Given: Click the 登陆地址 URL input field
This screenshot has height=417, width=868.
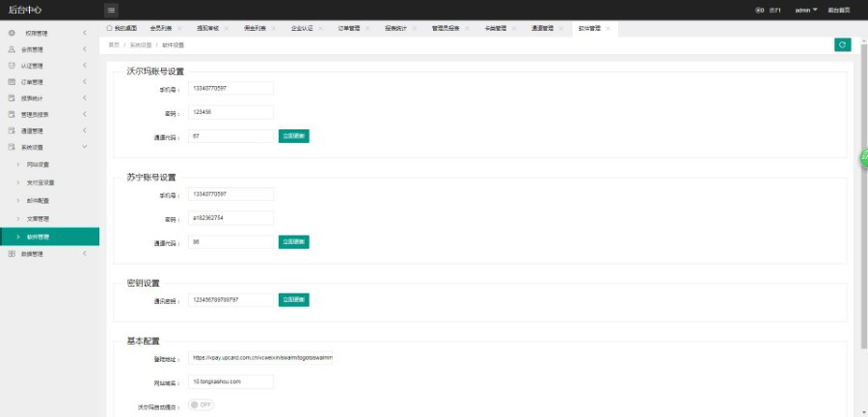Looking at the screenshot, I should pos(260,358).
